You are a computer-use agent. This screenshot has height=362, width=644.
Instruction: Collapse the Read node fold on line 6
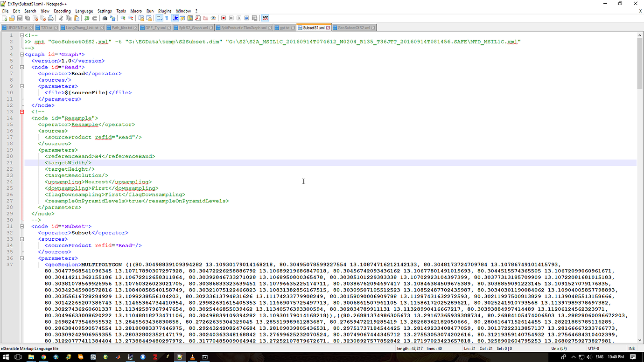tap(21, 67)
